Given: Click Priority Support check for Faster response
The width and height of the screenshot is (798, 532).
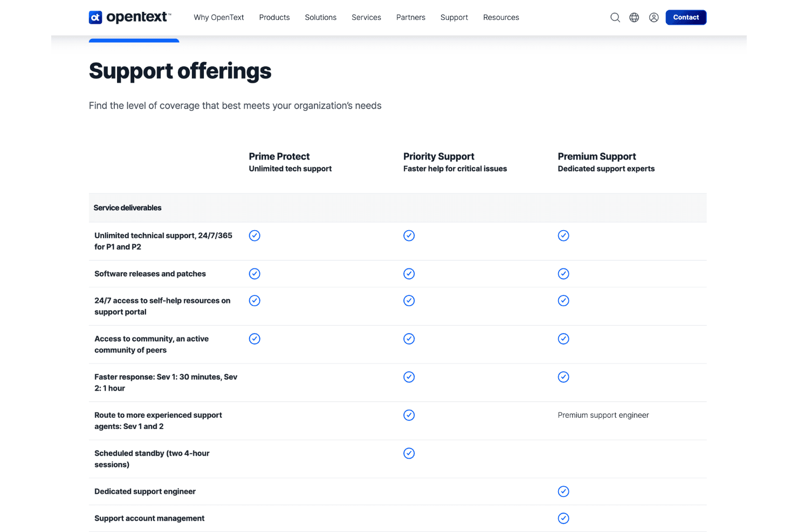Looking at the screenshot, I should [409, 377].
